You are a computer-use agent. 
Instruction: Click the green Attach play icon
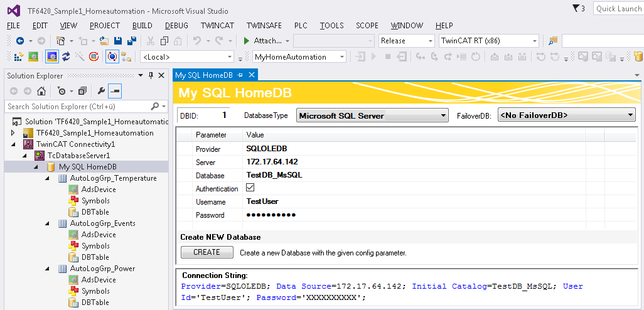point(247,41)
